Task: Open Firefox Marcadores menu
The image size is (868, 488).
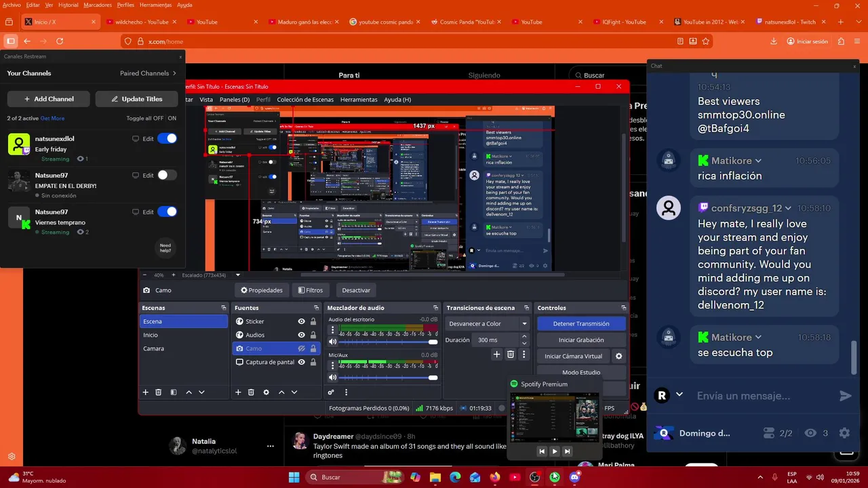Action: (98, 5)
